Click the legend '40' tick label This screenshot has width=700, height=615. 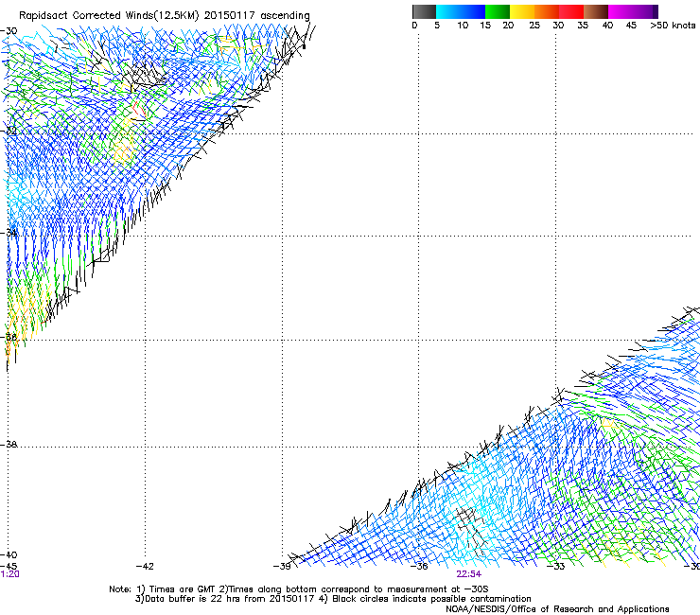tap(607, 26)
